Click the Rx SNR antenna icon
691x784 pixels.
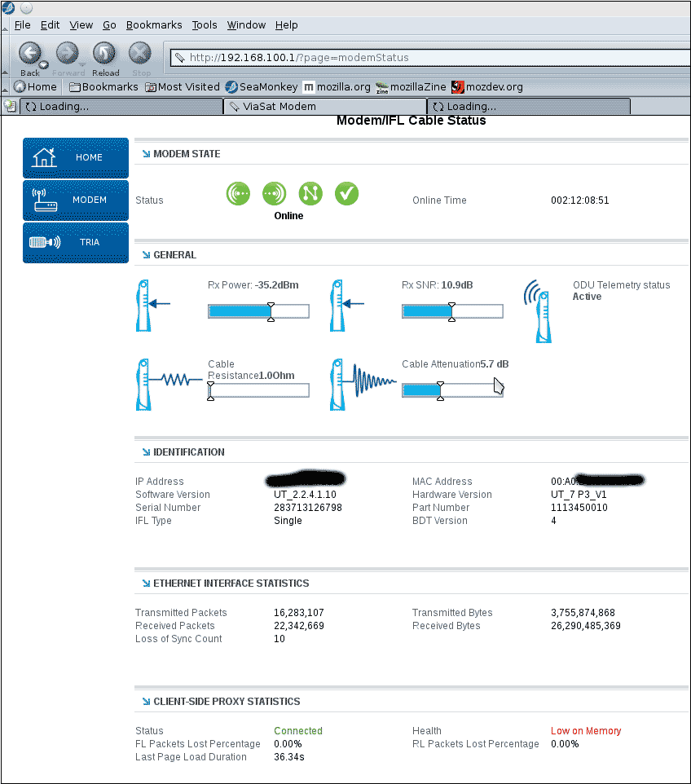(346, 306)
